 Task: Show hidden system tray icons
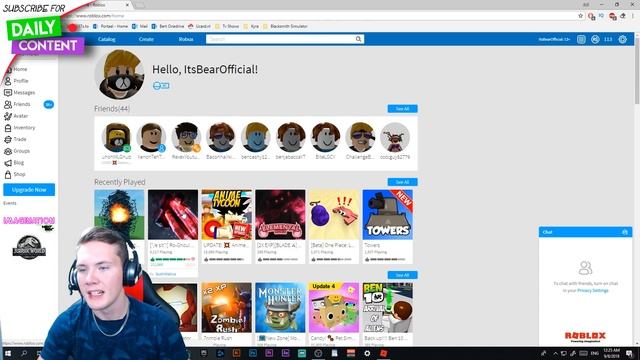pyautogui.click(x=555, y=353)
